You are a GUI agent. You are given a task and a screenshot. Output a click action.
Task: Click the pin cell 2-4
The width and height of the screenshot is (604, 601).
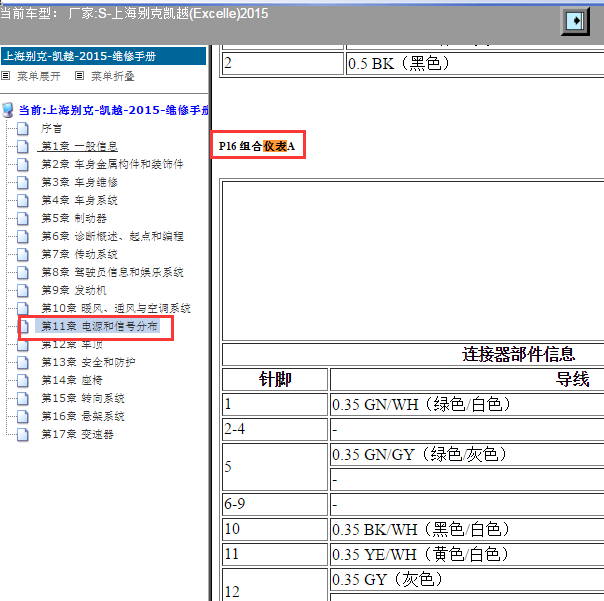[275, 429]
